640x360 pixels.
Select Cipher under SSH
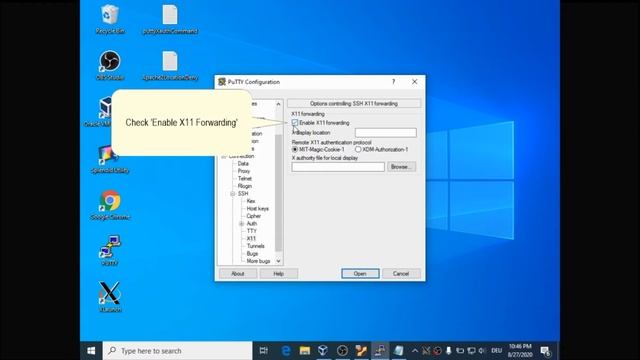(253, 216)
